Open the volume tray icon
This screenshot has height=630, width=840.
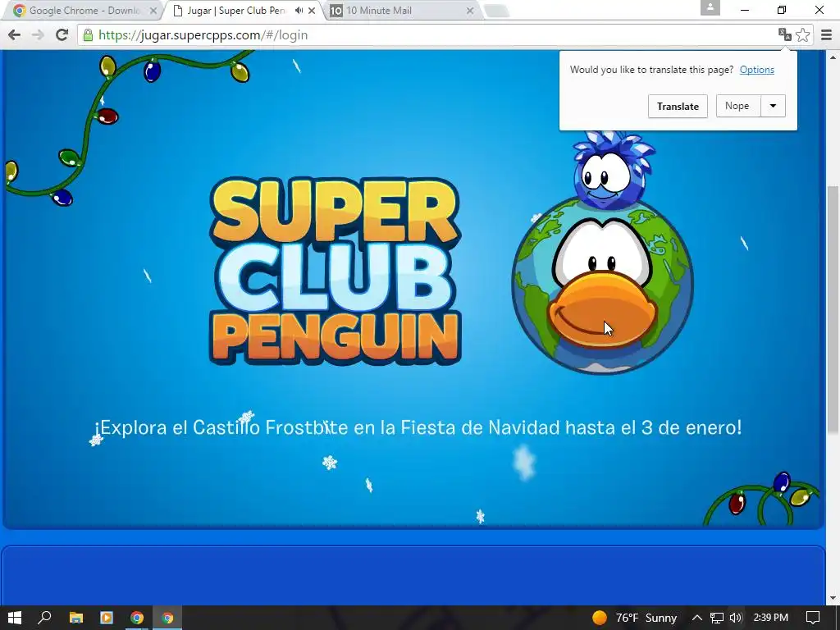click(x=736, y=618)
